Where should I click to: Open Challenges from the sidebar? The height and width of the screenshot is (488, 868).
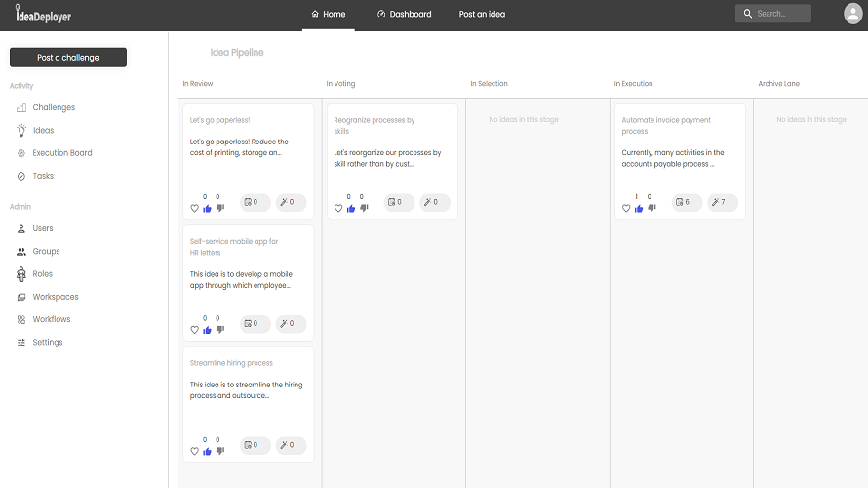pyautogui.click(x=53, y=107)
